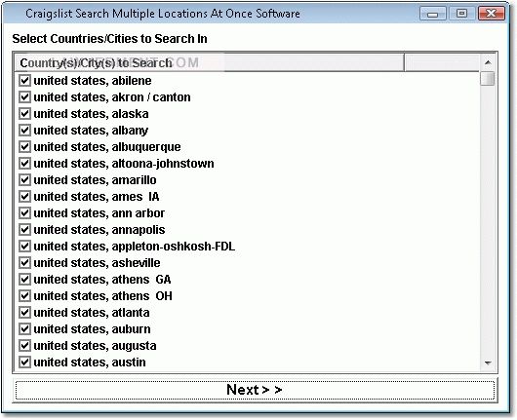Click the scrollbar up arrow
517x420 pixels.
[488, 62]
